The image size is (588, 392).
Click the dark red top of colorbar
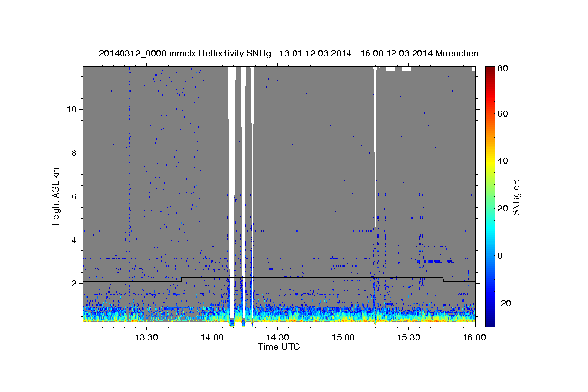tap(490, 70)
